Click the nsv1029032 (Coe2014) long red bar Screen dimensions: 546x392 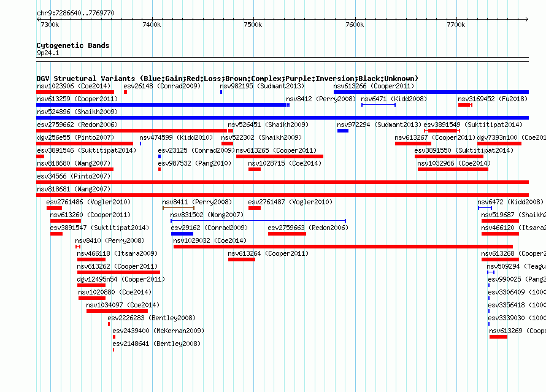[x=343, y=247]
